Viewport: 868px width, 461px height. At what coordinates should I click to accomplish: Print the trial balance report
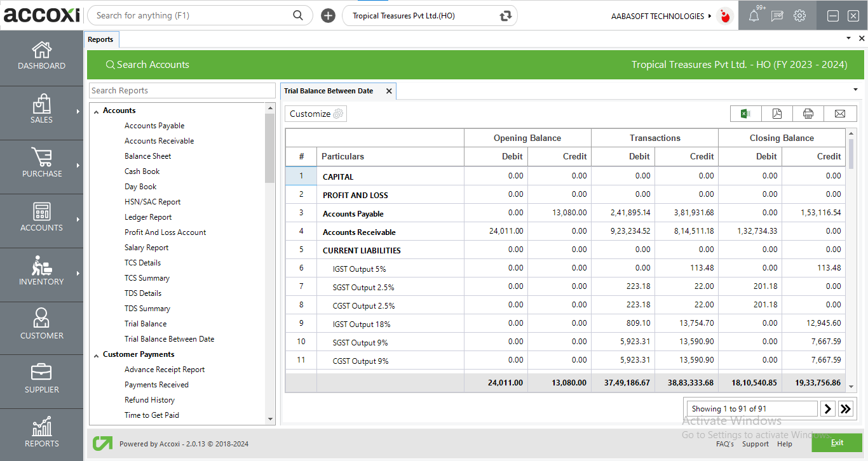(808, 114)
